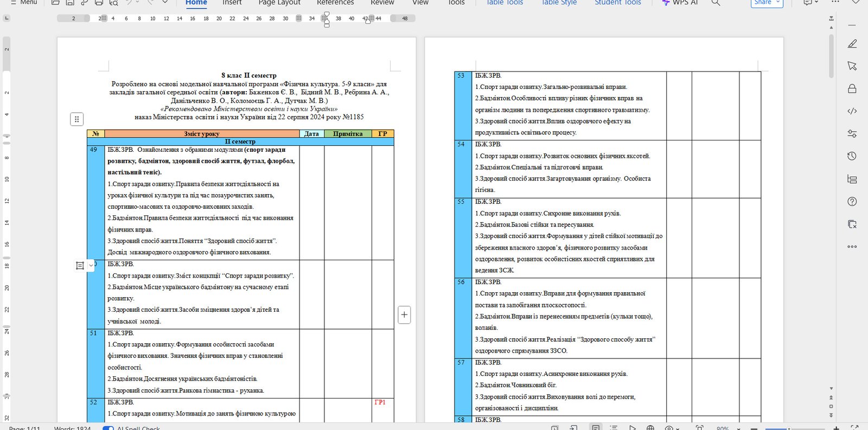This screenshot has width=868, height=430.
Task: Open the help question mark icon
Action: (852, 202)
